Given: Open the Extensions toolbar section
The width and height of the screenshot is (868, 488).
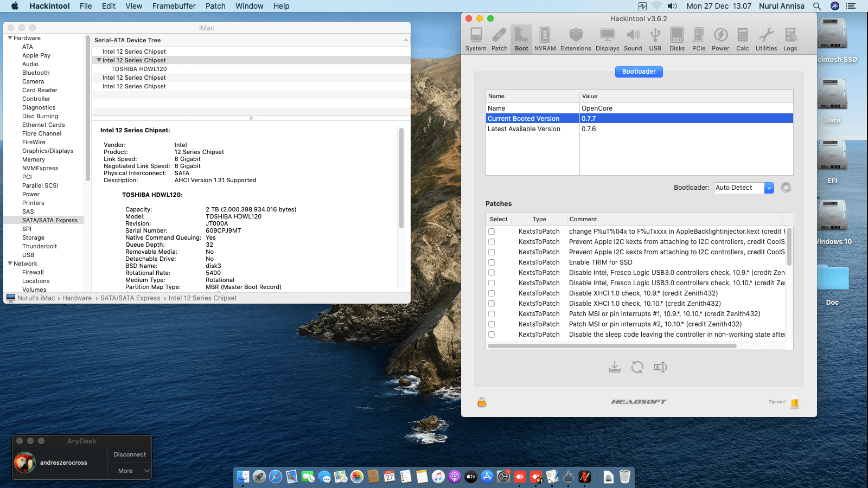Looking at the screenshot, I should point(575,39).
